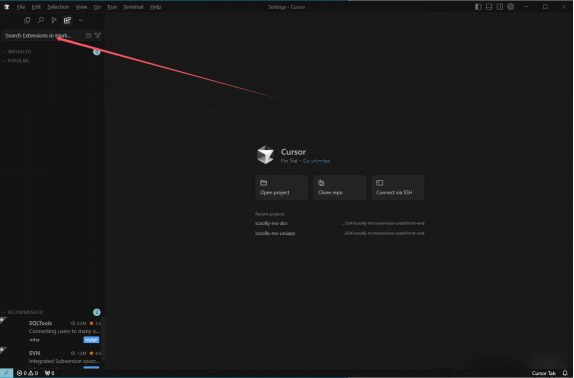This screenshot has height=378, width=574.
Task: Open the Terminal menu
Action: coord(133,7)
